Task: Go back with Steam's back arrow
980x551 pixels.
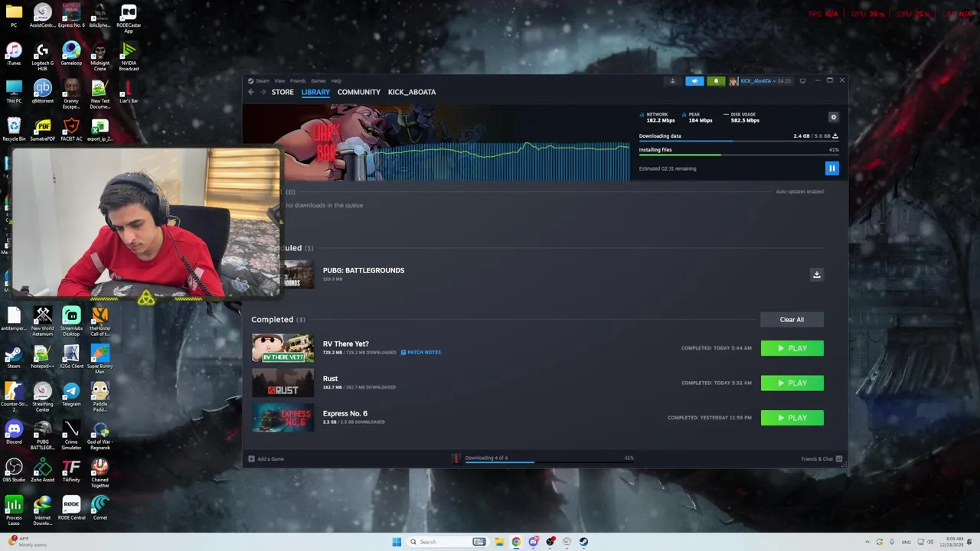Action: pos(251,92)
